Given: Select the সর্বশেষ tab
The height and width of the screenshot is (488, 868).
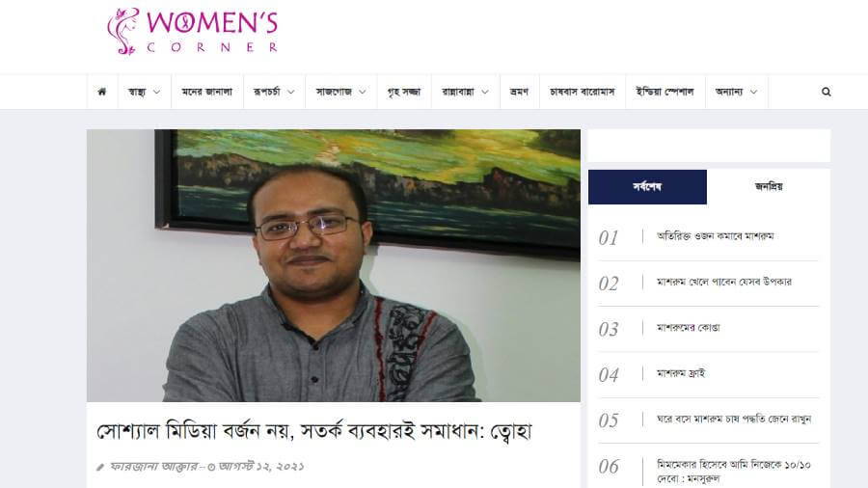Looking at the screenshot, I should click(x=647, y=187).
